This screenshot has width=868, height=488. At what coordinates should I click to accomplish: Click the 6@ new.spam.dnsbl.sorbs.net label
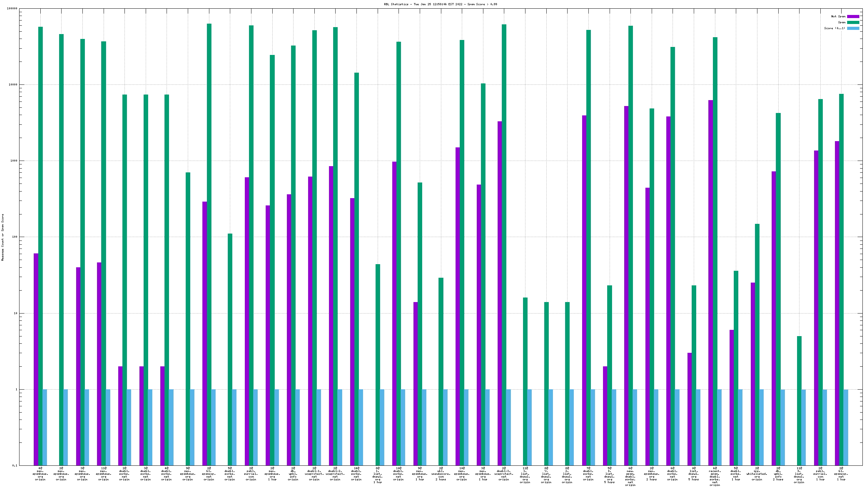point(630,477)
